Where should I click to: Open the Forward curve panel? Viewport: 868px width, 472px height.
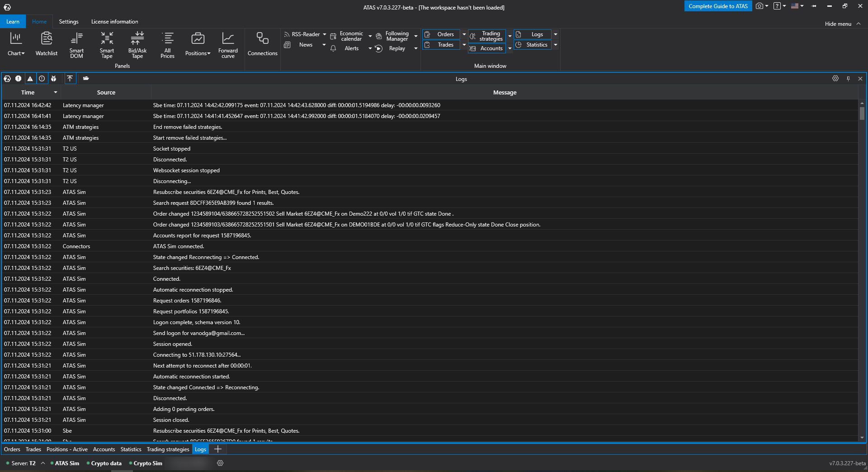pyautogui.click(x=228, y=44)
